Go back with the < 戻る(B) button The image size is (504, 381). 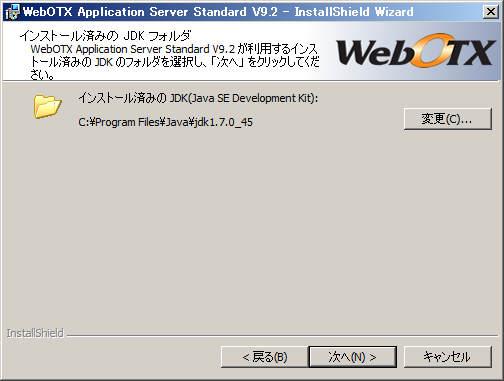[x=265, y=357]
